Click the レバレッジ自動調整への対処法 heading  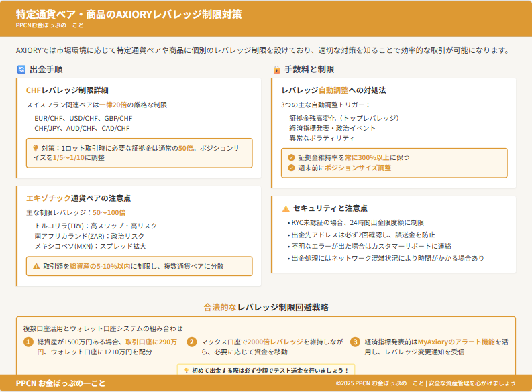tap(333, 90)
